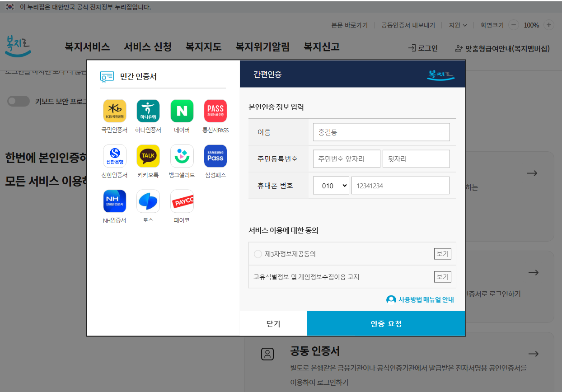562x392 pixels.
Task: Expand the 지원 dropdown in top bar
Action: (x=458, y=25)
